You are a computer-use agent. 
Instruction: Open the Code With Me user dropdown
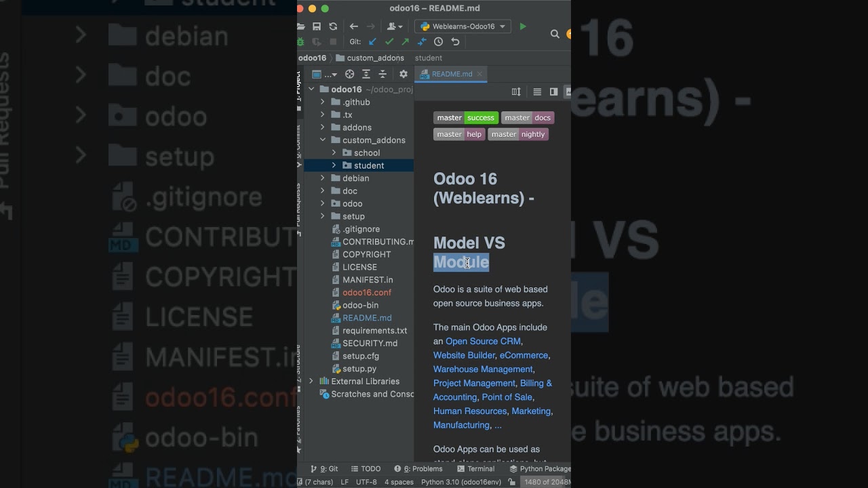(395, 26)
